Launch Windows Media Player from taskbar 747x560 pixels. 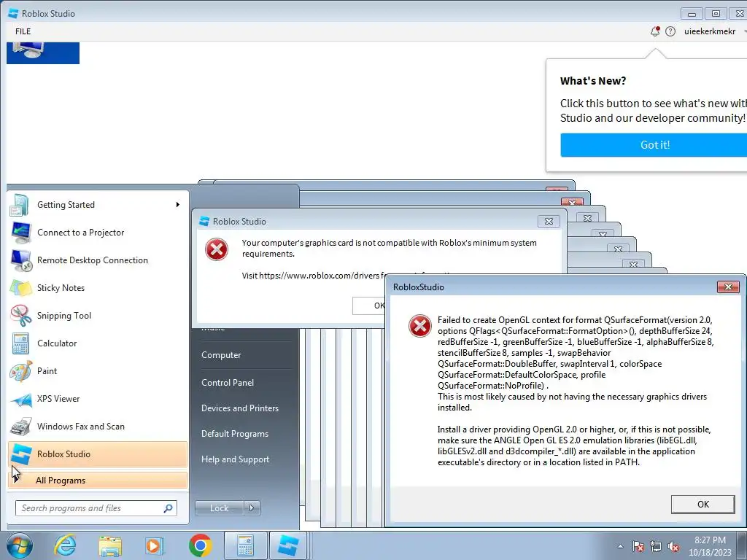[x=154, y=545]
